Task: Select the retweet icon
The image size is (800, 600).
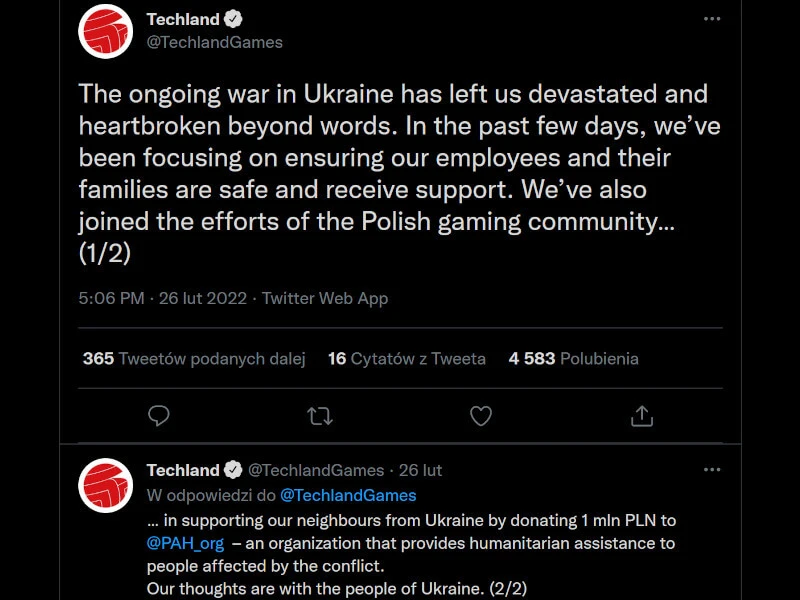Action: point(320,416)
